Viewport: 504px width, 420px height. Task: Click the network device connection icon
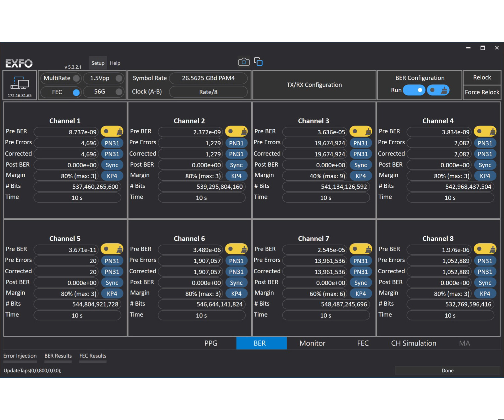click(19, 83)
